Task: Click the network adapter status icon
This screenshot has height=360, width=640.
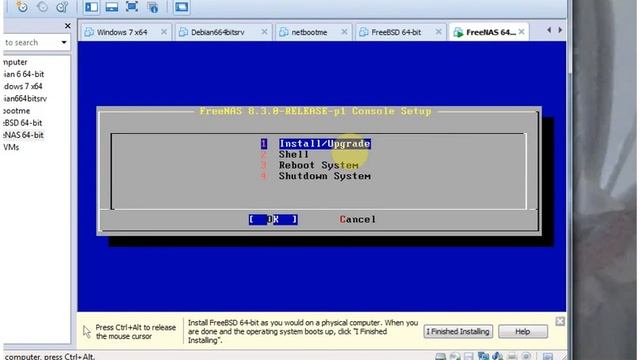Action: click(483, 357)
